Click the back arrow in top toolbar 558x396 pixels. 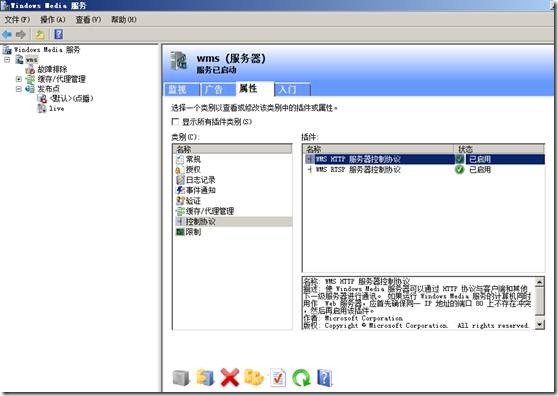pyautogui.click(x=7, y=35)
